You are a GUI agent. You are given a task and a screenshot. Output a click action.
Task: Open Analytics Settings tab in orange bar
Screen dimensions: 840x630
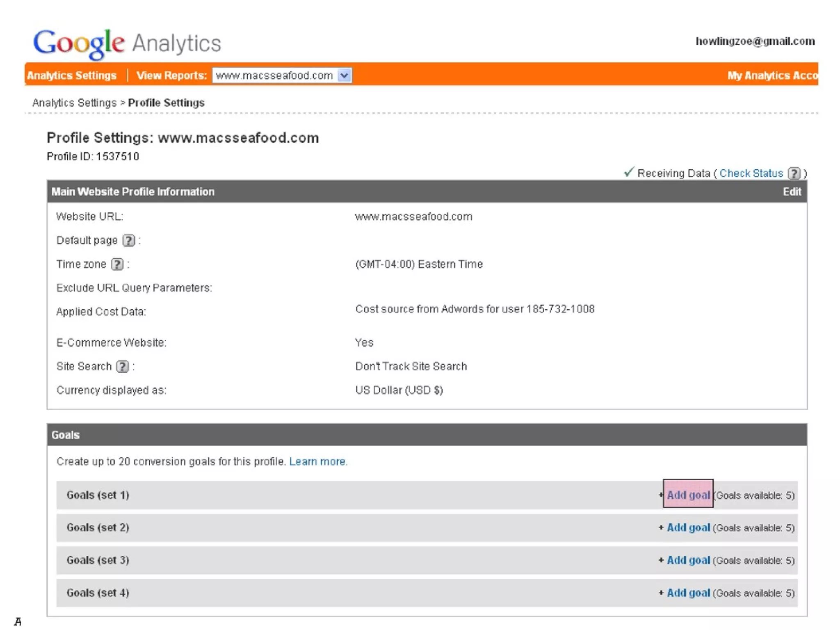72,75
